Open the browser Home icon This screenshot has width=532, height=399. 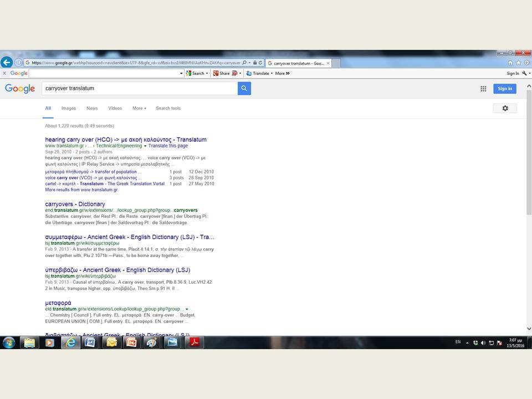tap(510, 63)
